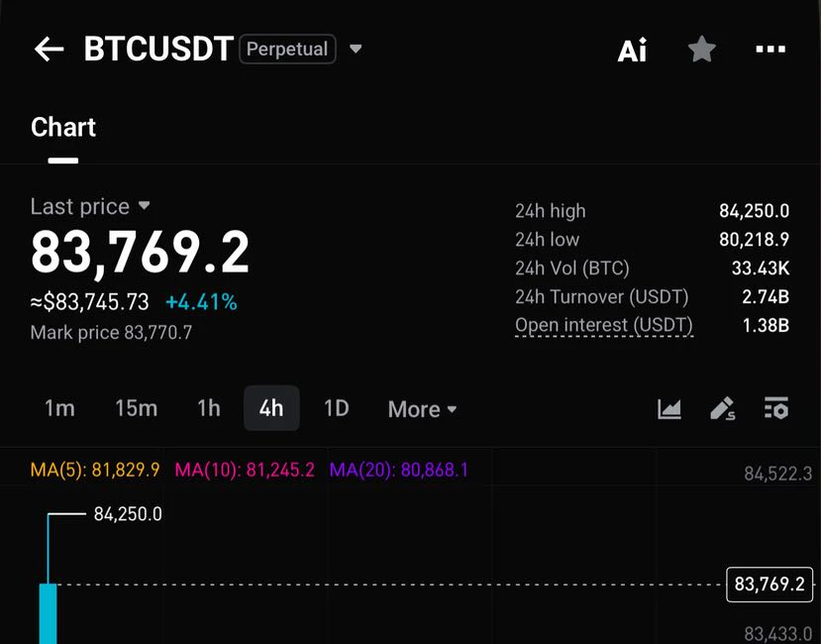
Task: Expand the Perpetual contract dropdown arrow
Action: [x=356, y=50]
